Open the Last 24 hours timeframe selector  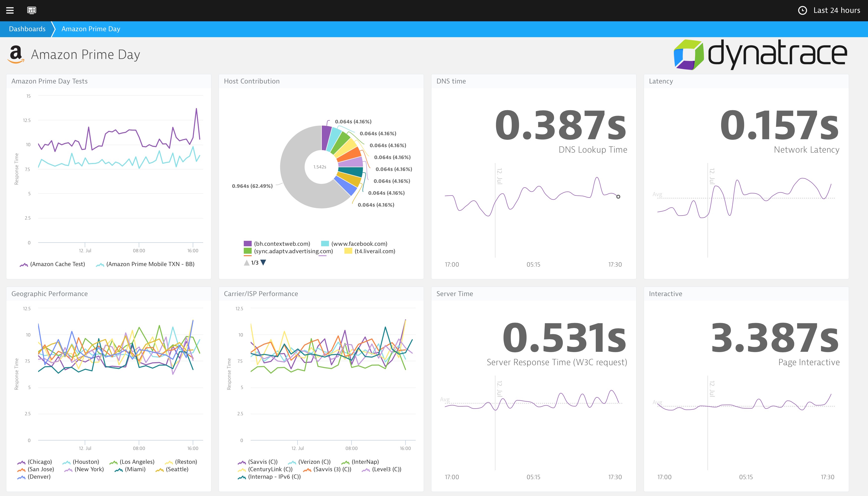click(829, 10)
